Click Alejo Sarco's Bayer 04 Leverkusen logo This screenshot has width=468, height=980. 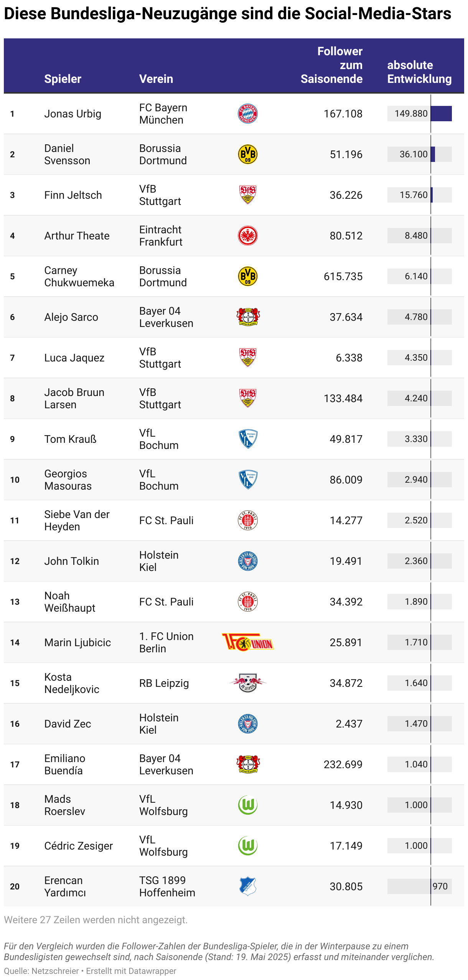coord(248,317)
